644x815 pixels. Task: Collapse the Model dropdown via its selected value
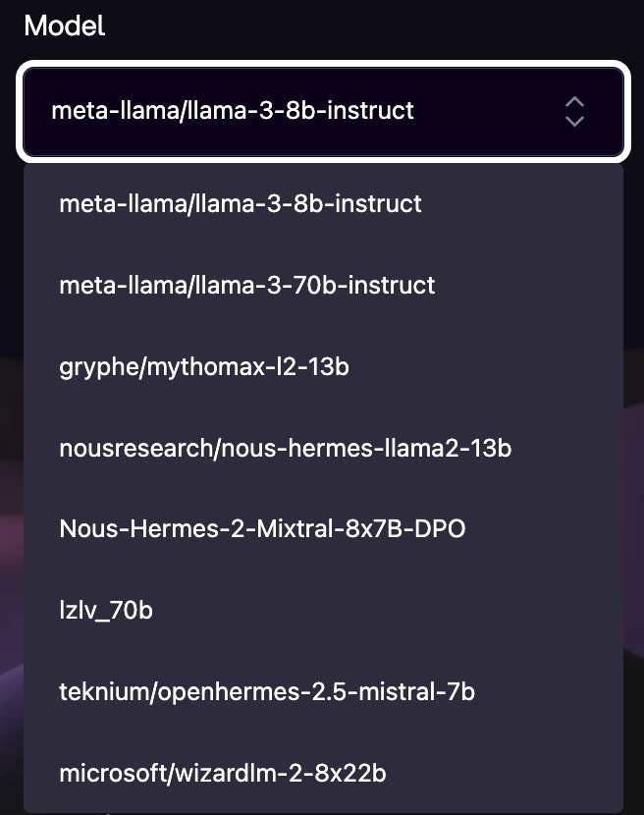pyautogui.click(x=233, y=111)
